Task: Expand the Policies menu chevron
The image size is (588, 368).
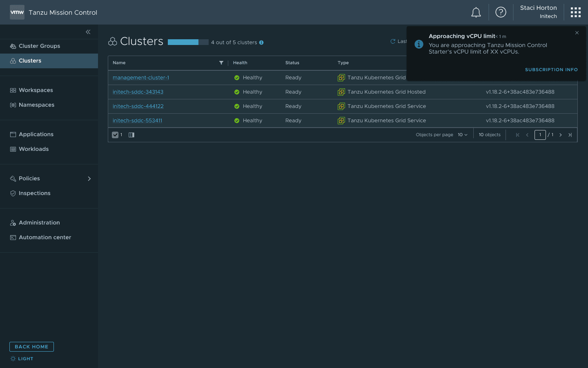Action: click(x=89, y=179)
